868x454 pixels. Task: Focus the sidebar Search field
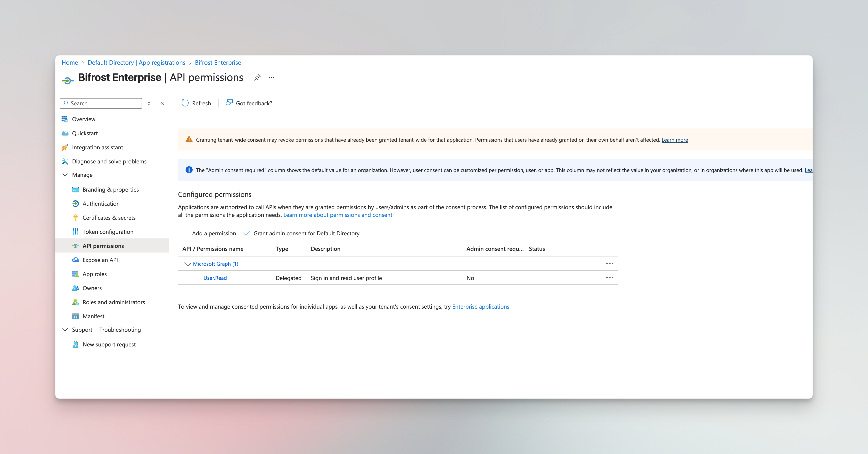[101, 103]
